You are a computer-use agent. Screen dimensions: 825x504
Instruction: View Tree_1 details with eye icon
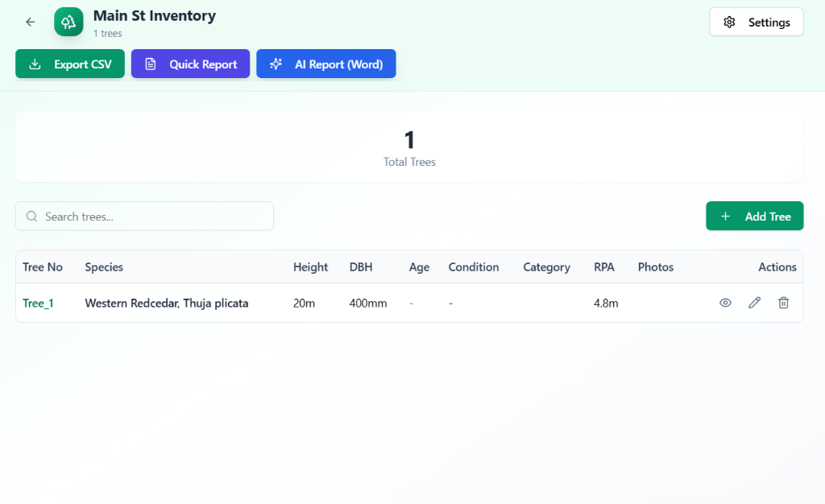[x=725, y=303]
